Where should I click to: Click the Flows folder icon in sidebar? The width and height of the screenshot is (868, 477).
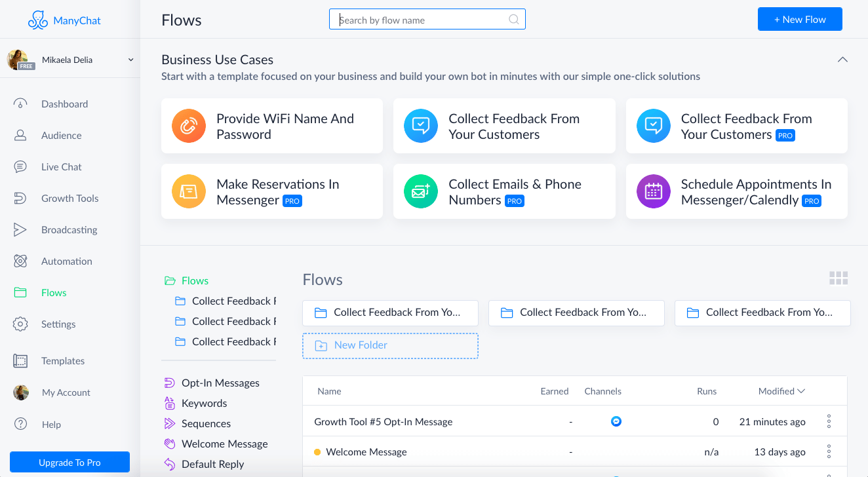pos(20,292)
